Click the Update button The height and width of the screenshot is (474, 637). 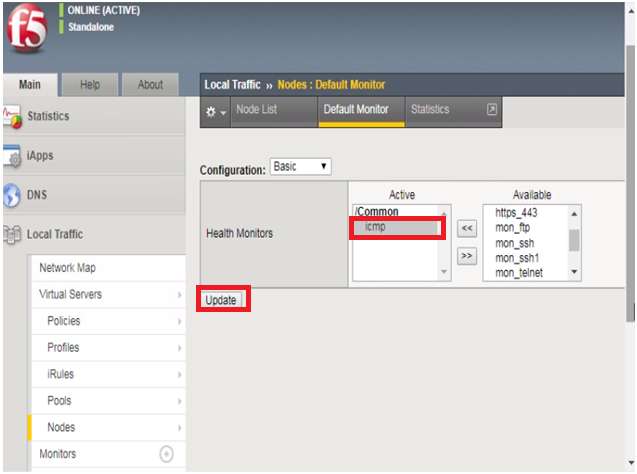pos(221,300)
